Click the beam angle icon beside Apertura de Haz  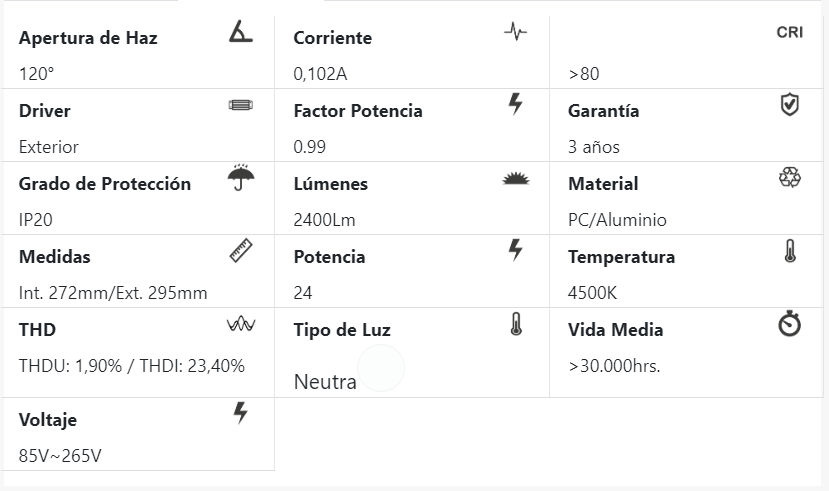click(x=240, y=32)
